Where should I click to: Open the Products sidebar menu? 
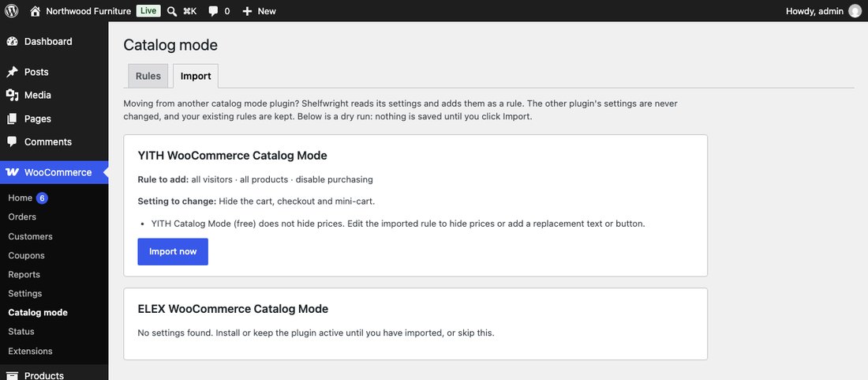(x=44, y=375)
